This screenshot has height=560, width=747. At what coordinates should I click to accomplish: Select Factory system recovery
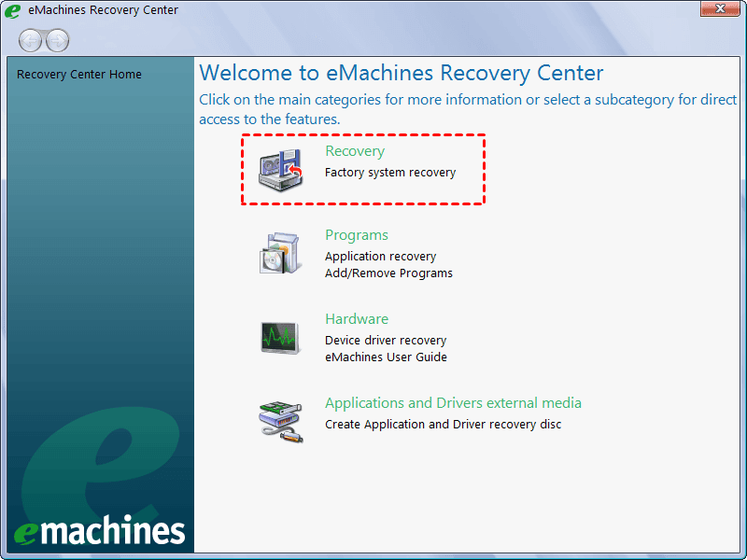(x=390, y=173)
